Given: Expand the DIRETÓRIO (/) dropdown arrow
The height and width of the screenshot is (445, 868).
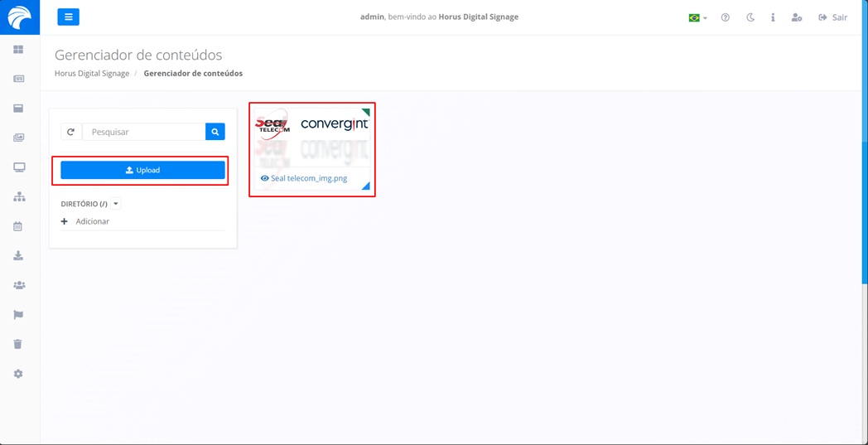Looking at the screenshot, I should pyautogui.click(x=116, y=204).
